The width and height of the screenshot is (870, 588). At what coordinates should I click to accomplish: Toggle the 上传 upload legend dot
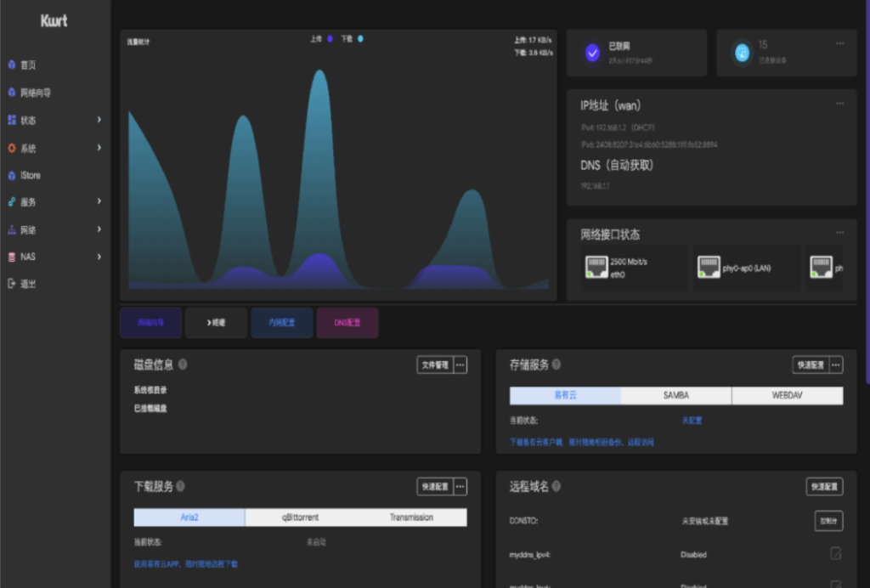pos(330,39)
